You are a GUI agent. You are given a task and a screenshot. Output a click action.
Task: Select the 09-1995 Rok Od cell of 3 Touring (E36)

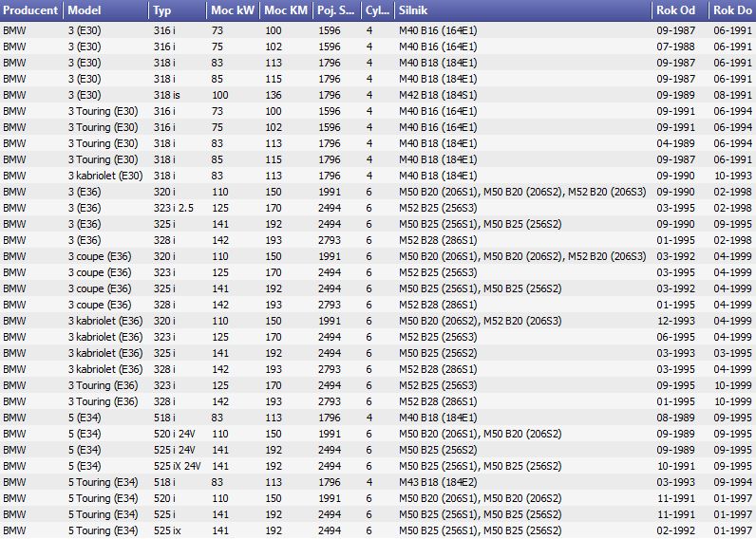675,385
